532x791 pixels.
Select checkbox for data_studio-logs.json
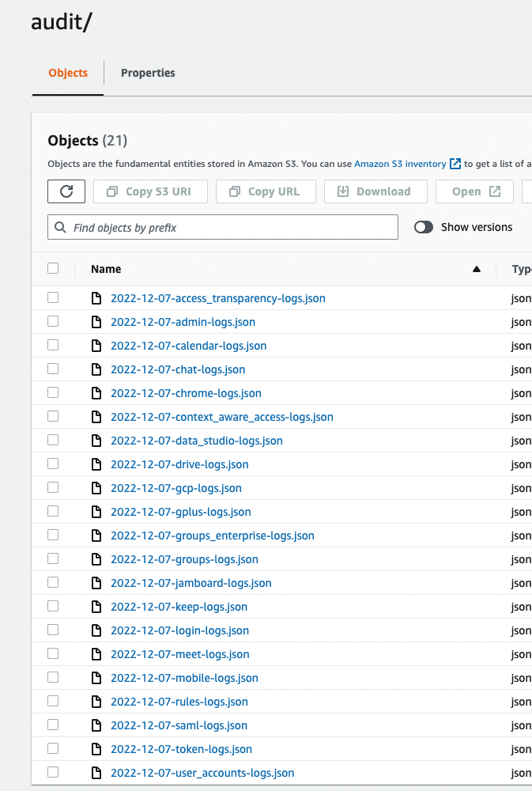53,440
